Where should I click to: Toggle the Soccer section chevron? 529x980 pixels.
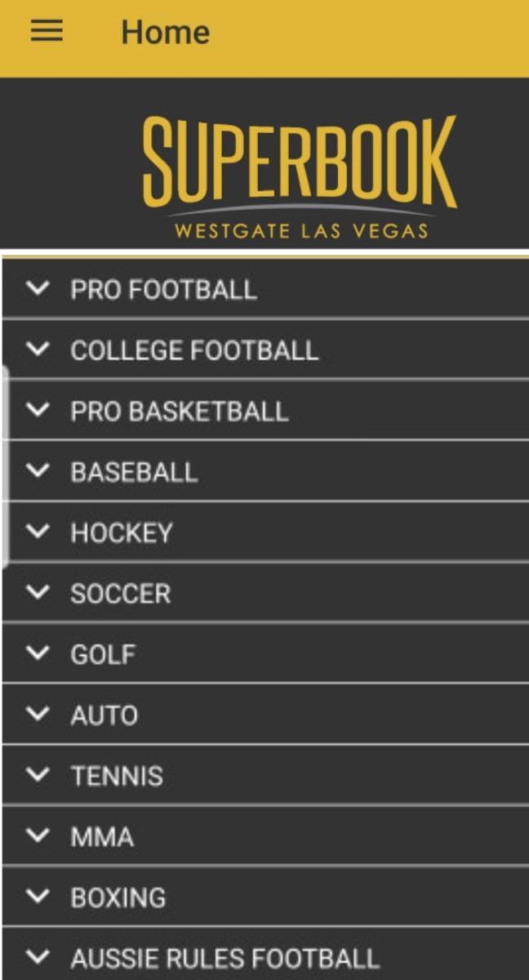coord(38,593)
